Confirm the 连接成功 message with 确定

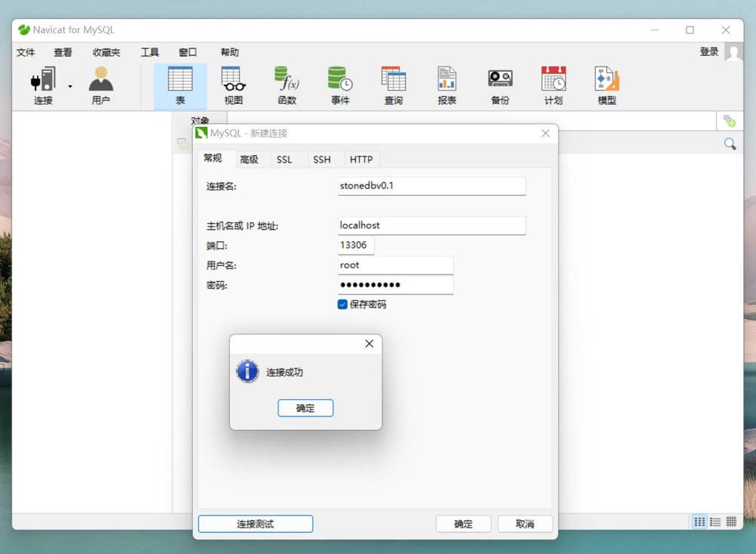click(305, 408)
